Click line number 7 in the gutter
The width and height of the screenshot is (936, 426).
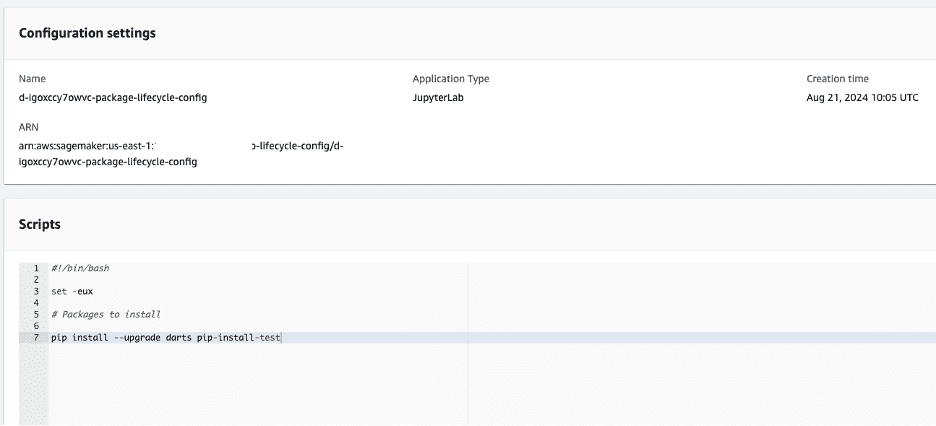(36, 337)
